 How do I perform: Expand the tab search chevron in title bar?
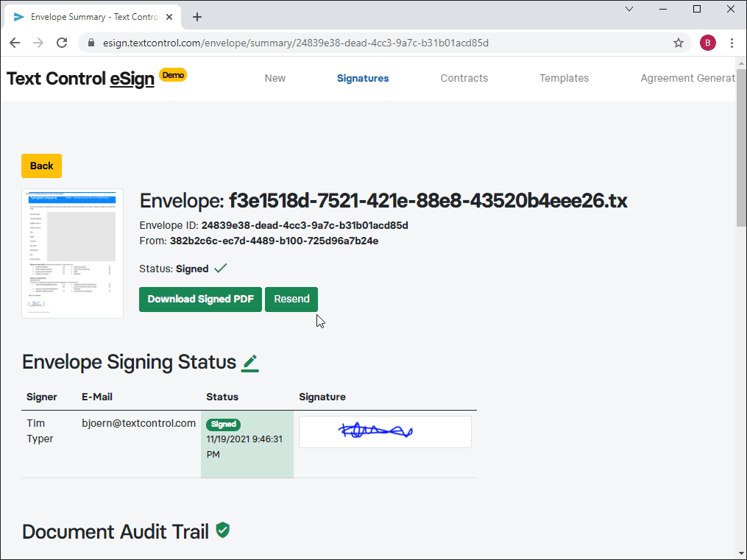click(629, 9)
